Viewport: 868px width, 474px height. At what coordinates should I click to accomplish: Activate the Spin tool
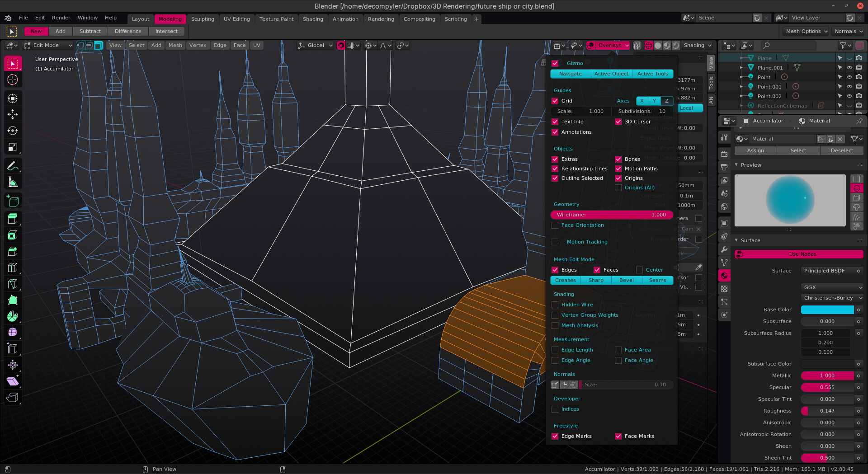13,316
